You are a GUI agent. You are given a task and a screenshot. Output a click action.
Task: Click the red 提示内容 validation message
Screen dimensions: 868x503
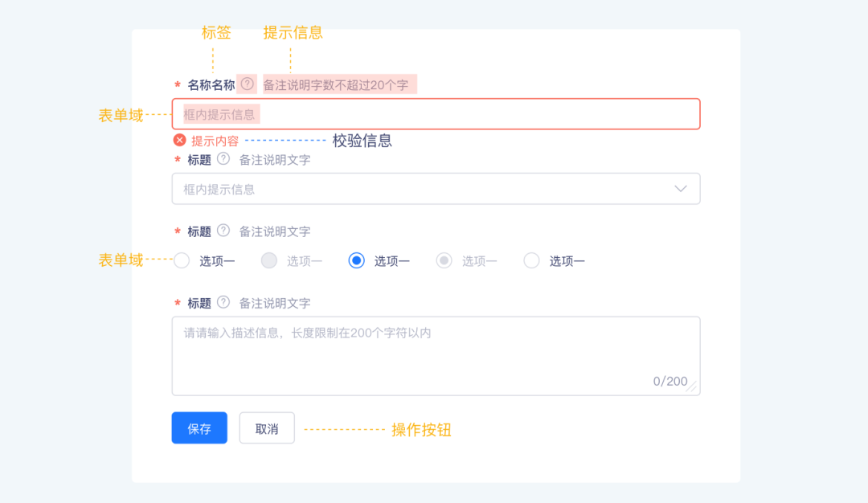215,141
